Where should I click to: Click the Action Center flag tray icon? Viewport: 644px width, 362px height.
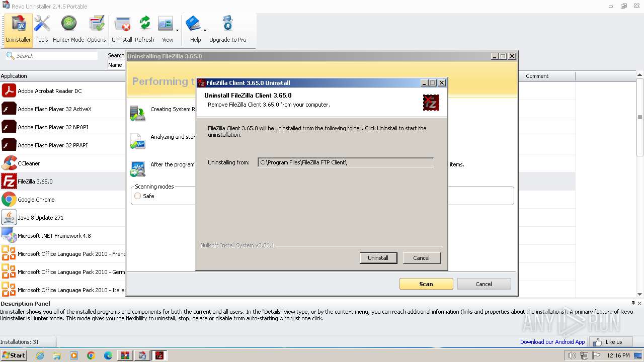[596, 355]
